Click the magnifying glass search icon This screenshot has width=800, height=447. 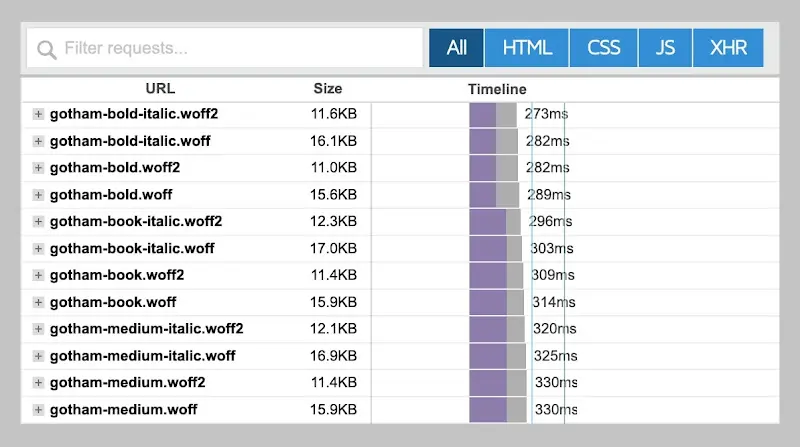click(x=46, y=48)
